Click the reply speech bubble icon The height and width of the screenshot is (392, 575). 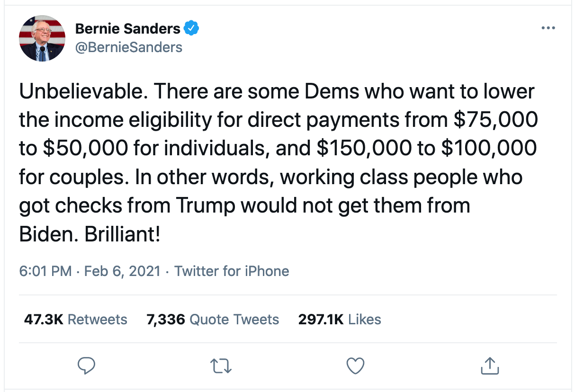pyautogui.click(x=87, y=365)
